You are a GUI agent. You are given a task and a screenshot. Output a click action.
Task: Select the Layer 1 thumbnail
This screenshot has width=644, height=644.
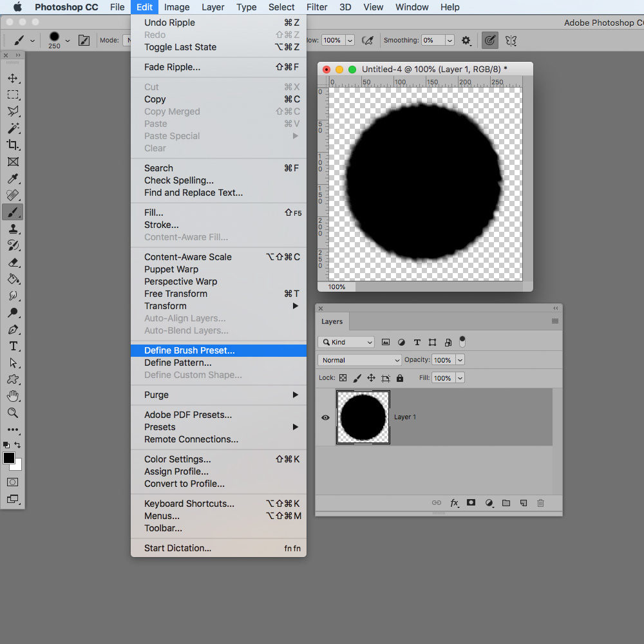363,417
